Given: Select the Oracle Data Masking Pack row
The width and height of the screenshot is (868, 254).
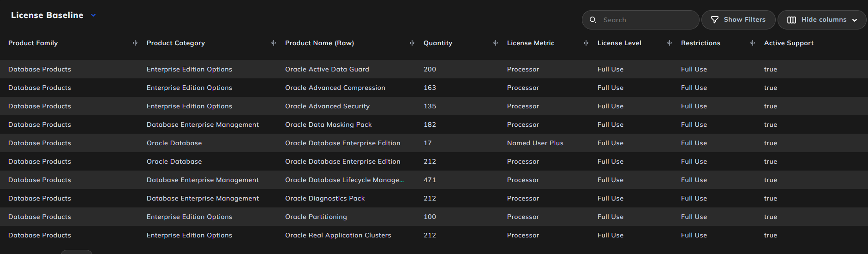Looking at the screenshot, I should (434, 124).
